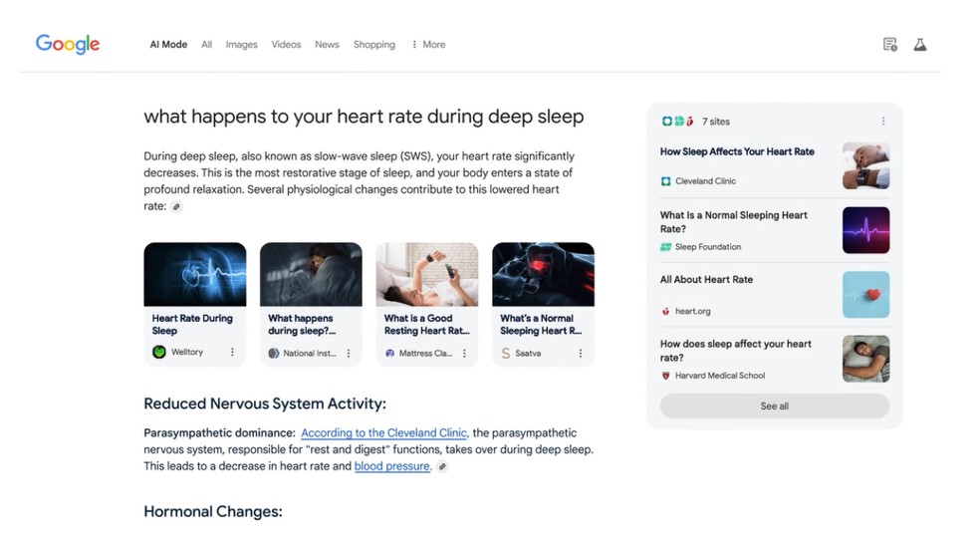Switch to the Images tab

pyautogui.click(x=241, y=45)
